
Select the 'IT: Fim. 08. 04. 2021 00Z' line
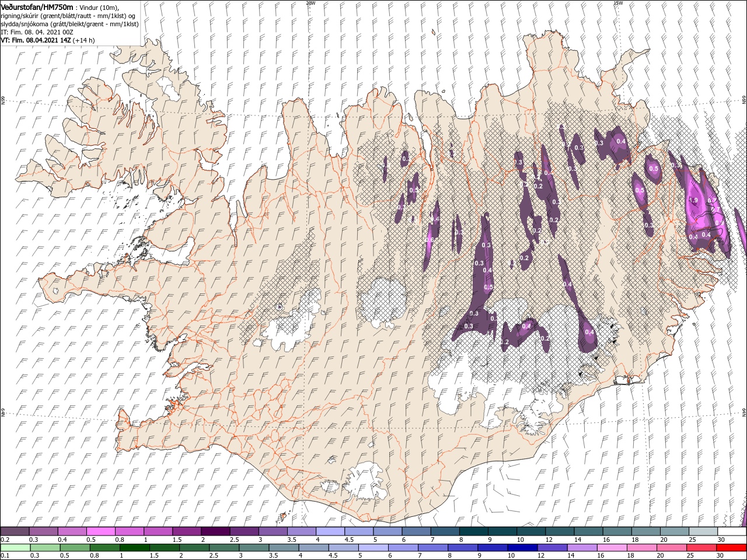click(37, 32)
